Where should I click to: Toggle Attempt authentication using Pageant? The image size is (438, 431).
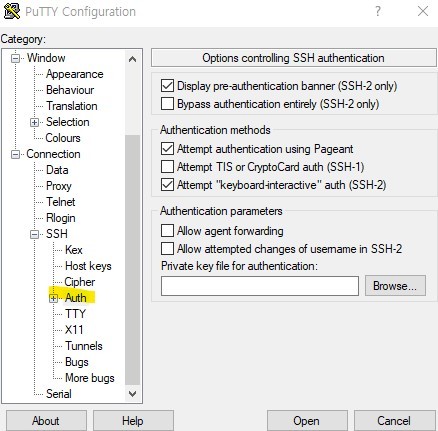coord(167,149)
